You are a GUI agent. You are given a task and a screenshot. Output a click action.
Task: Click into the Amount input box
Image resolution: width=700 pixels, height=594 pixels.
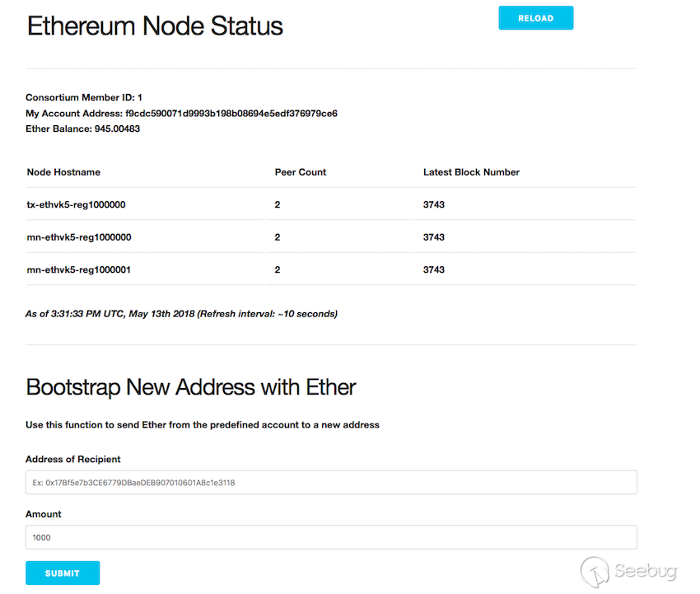click(331, 537)
